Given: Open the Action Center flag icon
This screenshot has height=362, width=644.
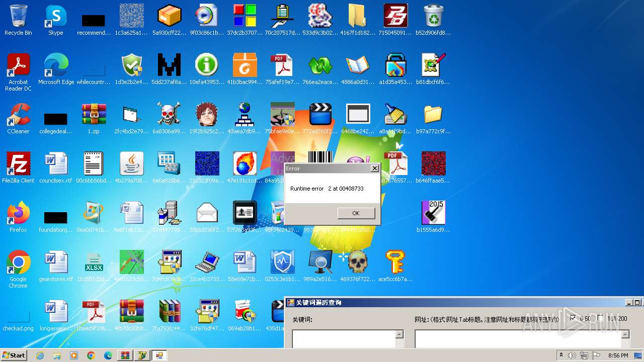Looking at the screenshot, I should click(x=596, y=355).
